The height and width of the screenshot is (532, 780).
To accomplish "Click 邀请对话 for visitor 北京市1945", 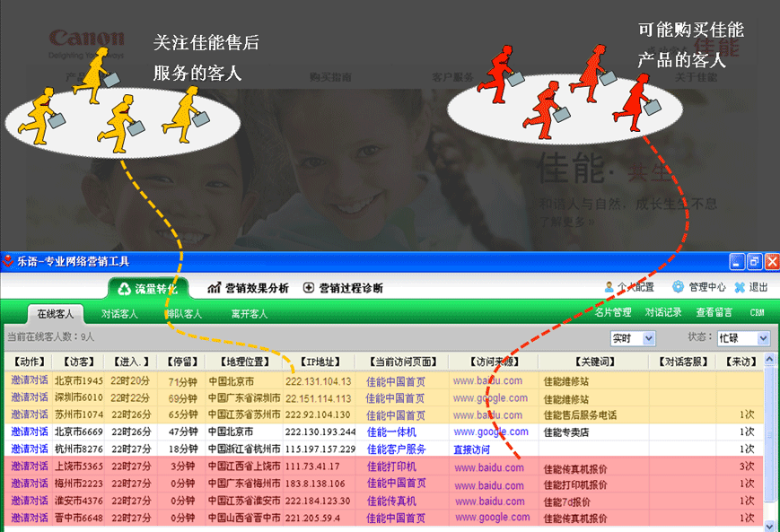I will point(30,380).
